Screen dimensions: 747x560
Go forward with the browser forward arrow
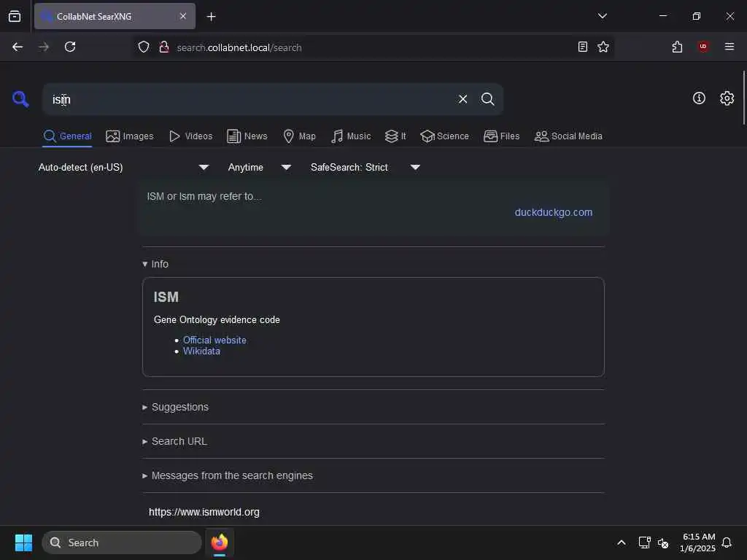click(43, 47)
